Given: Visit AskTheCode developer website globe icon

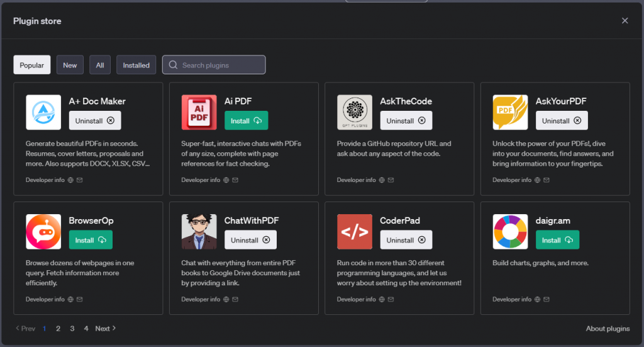Looking at the screenshot, I should (382, 180).
